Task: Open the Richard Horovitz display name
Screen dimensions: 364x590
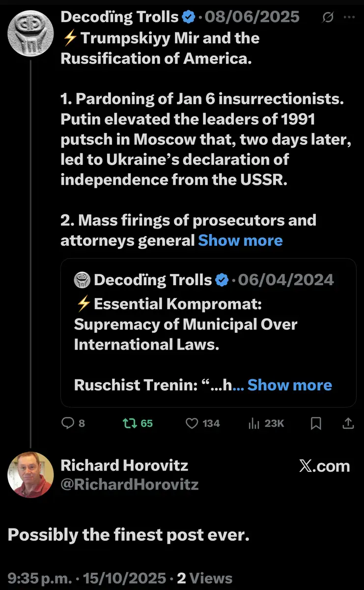Action: [124, 465]
